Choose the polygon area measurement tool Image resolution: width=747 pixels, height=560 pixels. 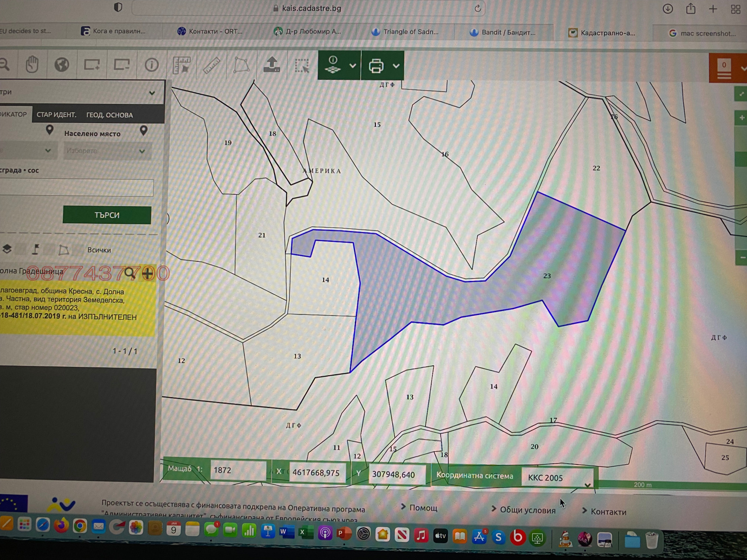(x=241, y=65)
